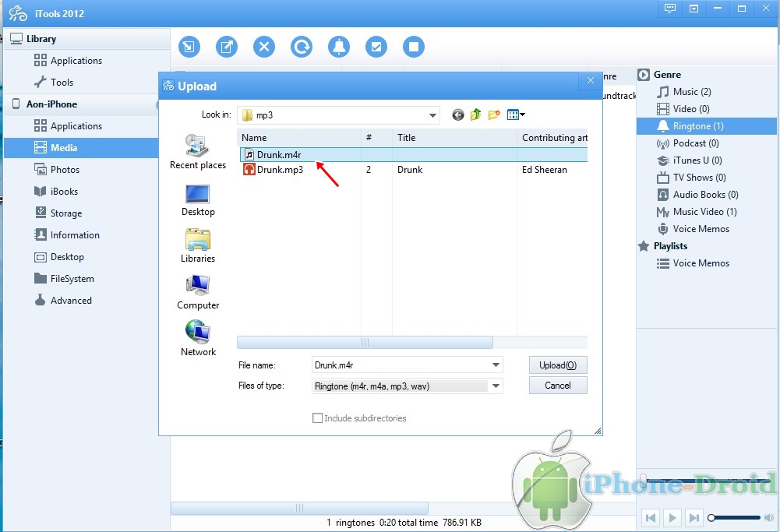Click the main list horizontal scrollbar

(x=299, y=508)
